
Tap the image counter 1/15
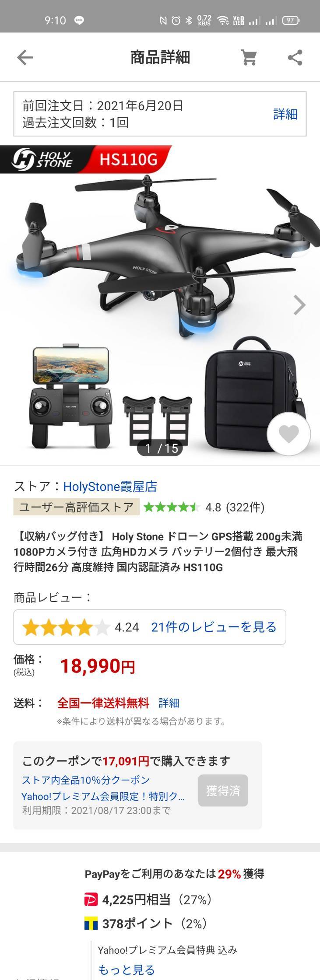160,448
